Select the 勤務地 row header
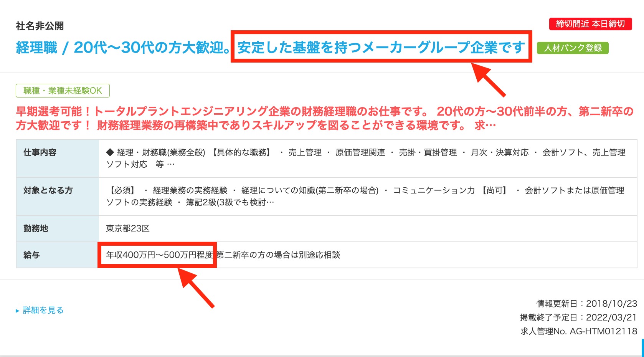Image resolution: width=644 pixels, height=357 pixels. (36, 228)
